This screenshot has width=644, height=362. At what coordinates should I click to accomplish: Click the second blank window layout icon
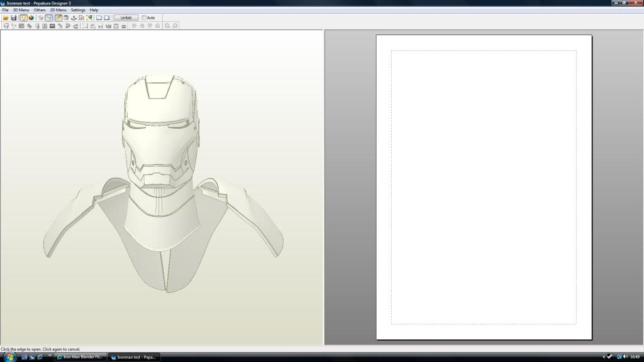[107, 18]
